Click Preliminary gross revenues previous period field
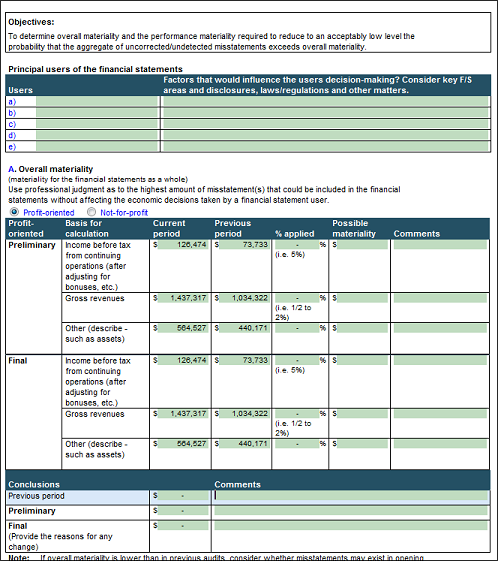498x561 pixels. coord(244,298)
